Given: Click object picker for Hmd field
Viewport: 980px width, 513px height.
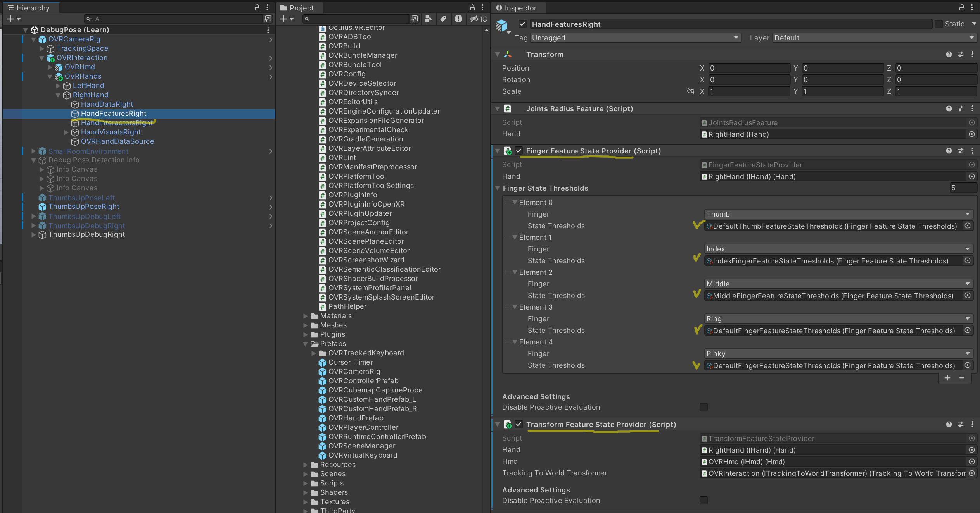Looking at the screenshot, I should [971, 462].
